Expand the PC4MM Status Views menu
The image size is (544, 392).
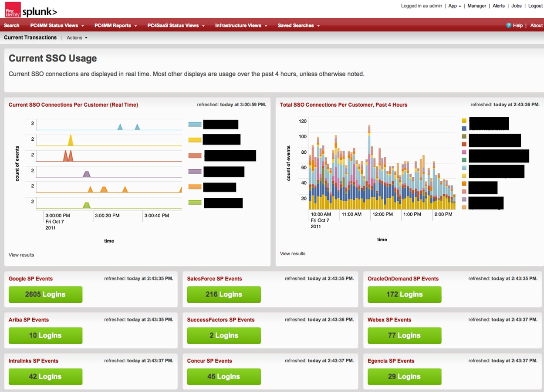(x=57, y=26)
